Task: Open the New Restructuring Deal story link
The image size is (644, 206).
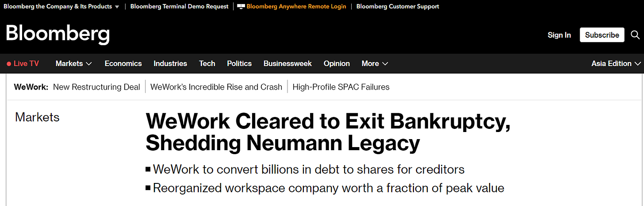Action: [96, 87]
